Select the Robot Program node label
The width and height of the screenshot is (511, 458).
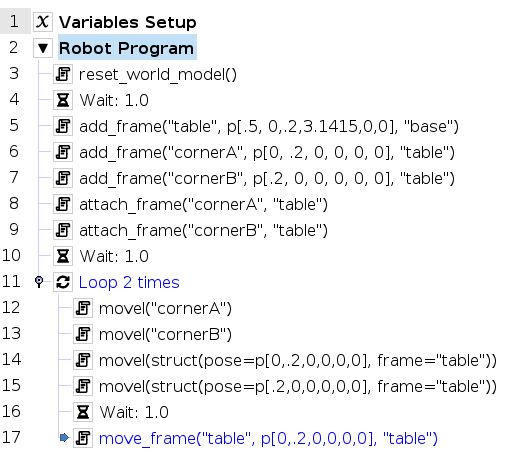[127, 48]
